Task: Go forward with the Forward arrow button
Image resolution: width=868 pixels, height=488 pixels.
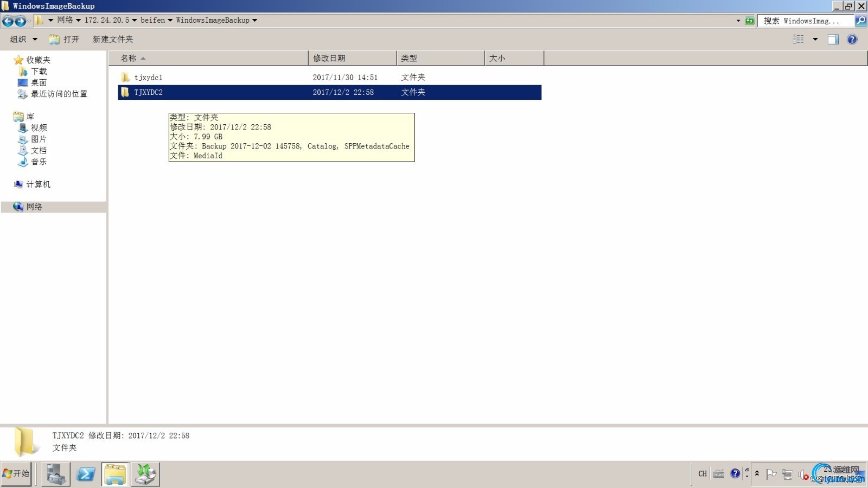Action: pos(20,21)
